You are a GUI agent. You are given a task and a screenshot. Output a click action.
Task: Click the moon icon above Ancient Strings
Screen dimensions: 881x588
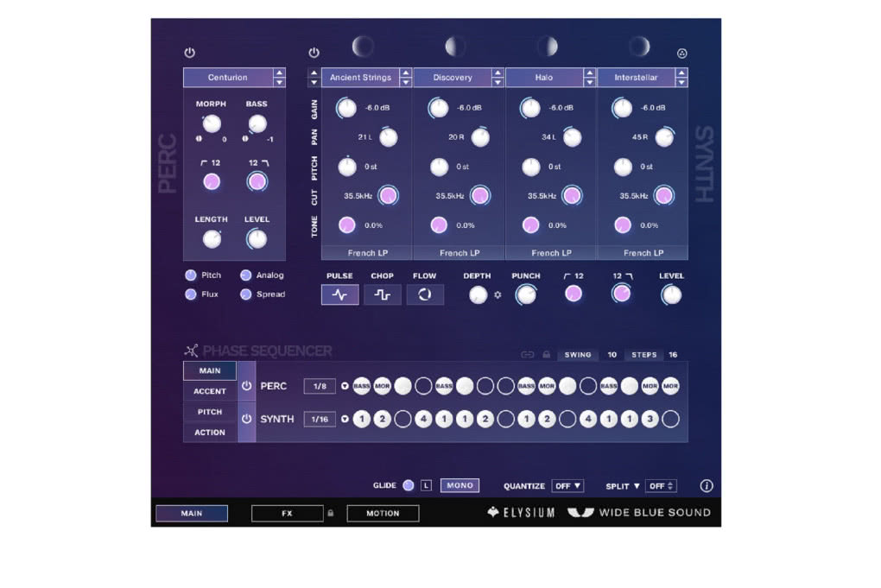[363, 46]
